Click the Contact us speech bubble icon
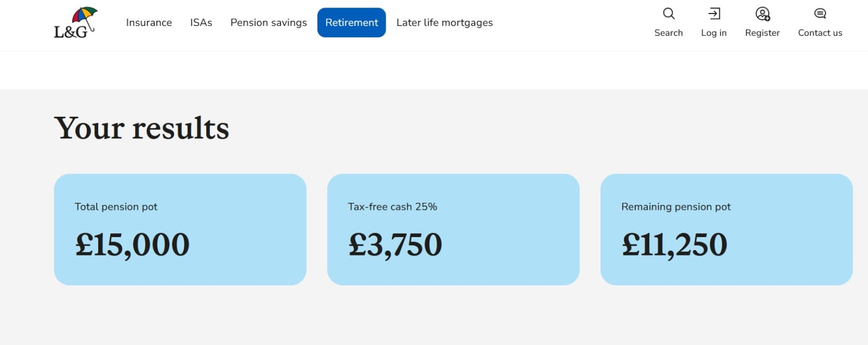The width and height of the screenshot is (868, 345). (x=820, y=14)
